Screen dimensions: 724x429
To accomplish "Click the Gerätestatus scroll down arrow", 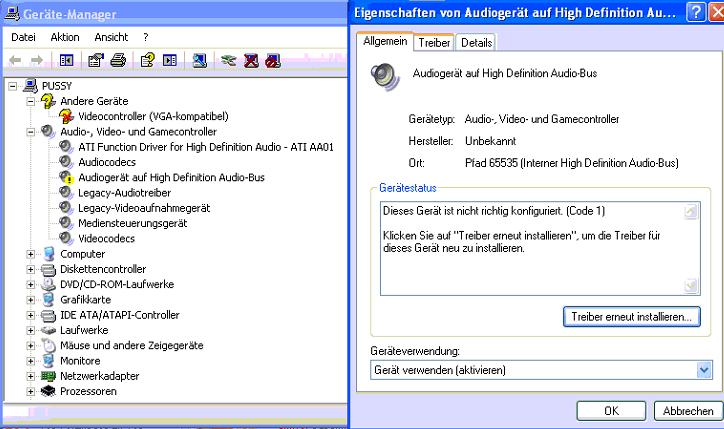I will [691, 286].
